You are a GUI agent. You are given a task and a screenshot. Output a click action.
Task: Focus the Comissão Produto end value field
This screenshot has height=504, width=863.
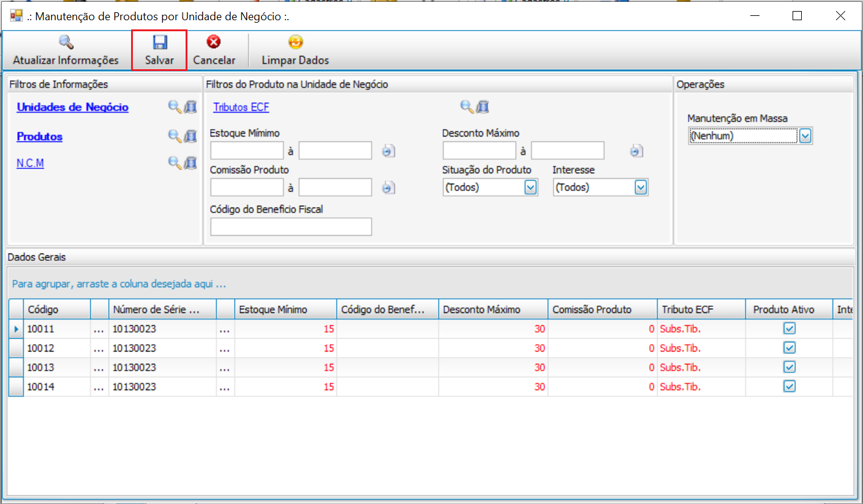[335, 187]
